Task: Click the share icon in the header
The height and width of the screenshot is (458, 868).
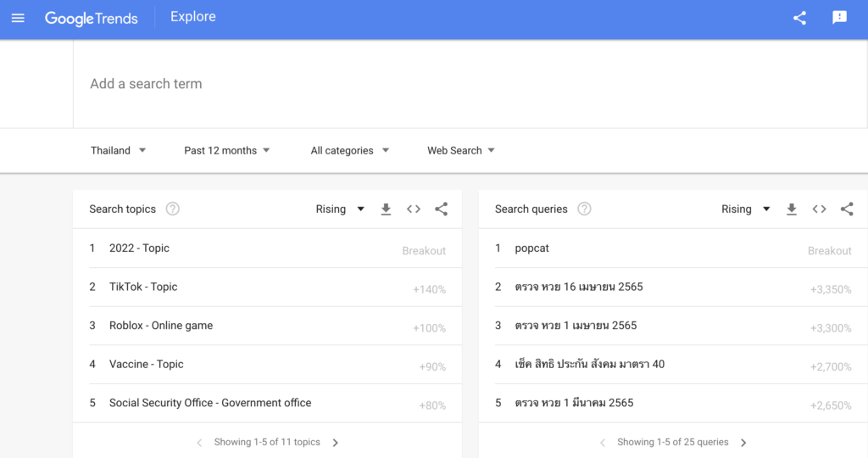Action: click(799, 18)
